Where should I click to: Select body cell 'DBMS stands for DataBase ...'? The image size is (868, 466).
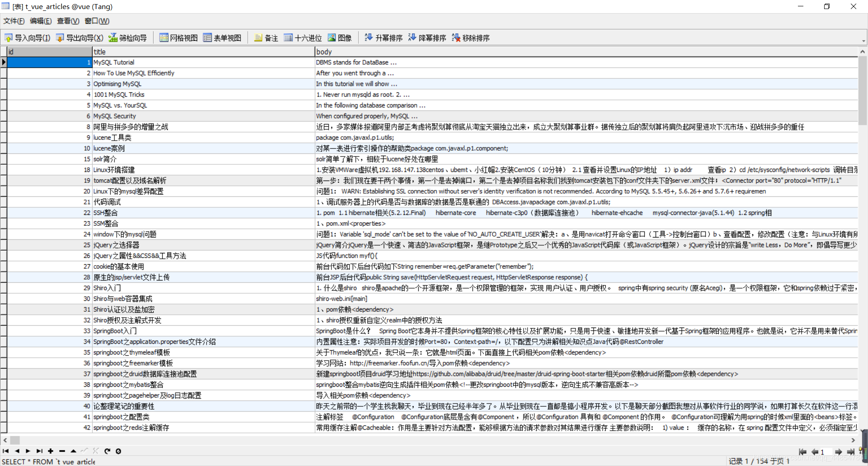586,62
